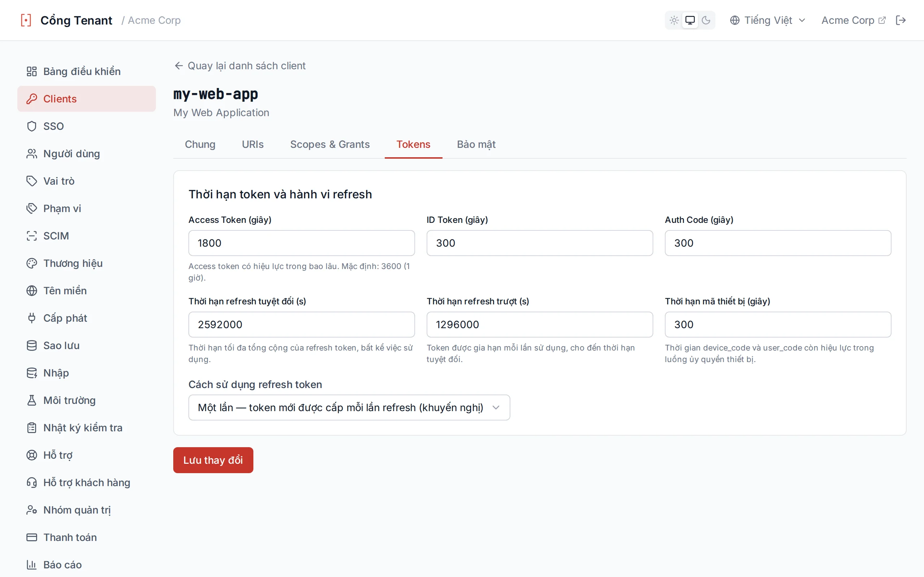Click the Access Token seconds input field
This screenshot has width=924, height=577.
302,243
